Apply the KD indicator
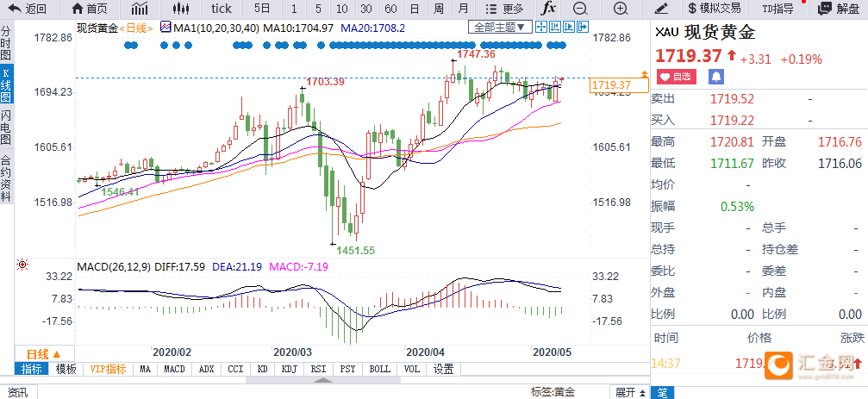The image size is (868, 399). (x=262, y=369)
